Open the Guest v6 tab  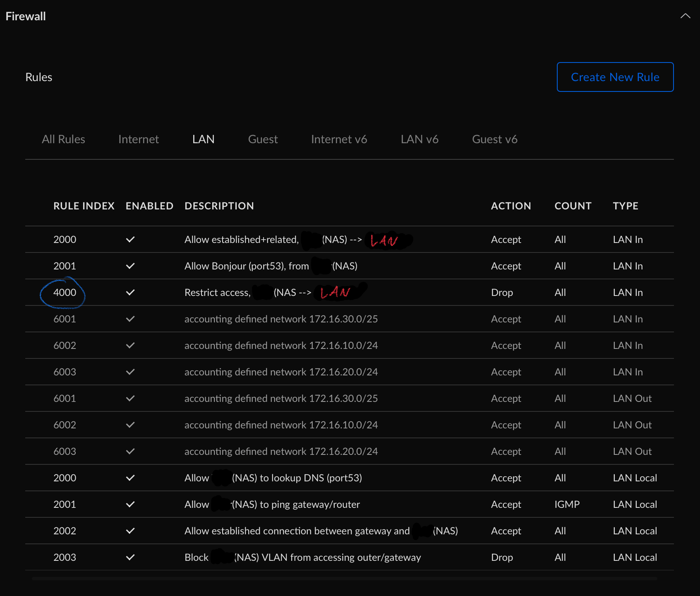coord(494,139)
